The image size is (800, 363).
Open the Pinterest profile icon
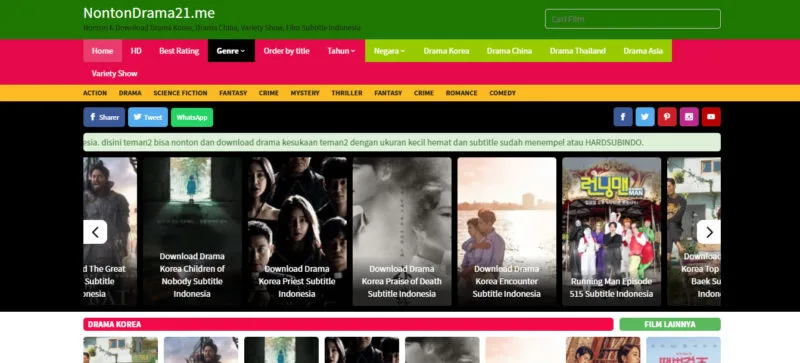coord(667,117)
